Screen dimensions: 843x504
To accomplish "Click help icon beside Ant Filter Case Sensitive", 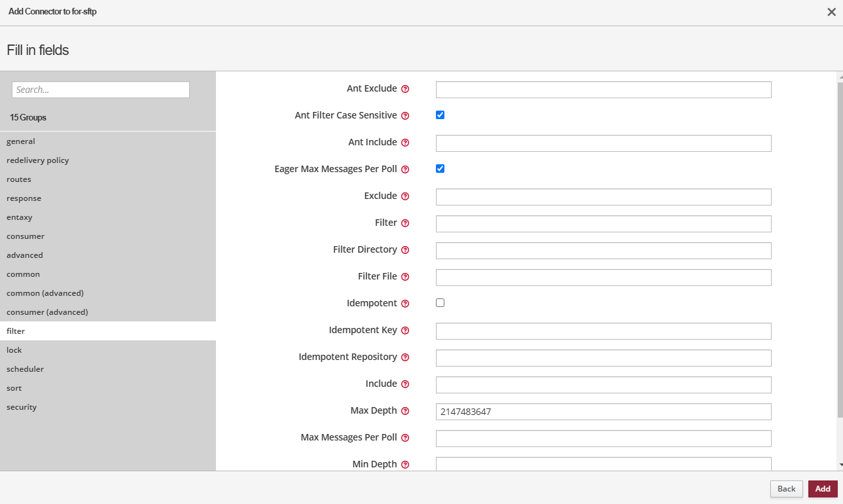I will (405, 116).
